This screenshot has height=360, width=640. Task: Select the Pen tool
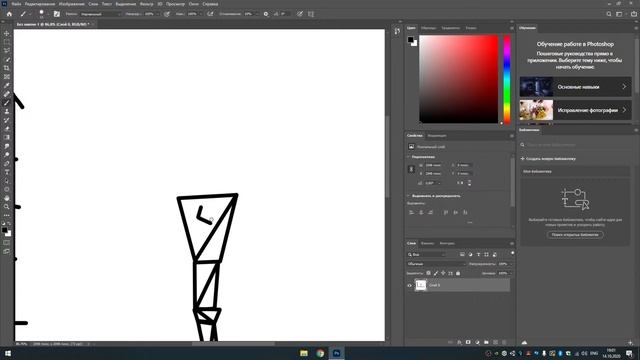[x=7, y=163]
